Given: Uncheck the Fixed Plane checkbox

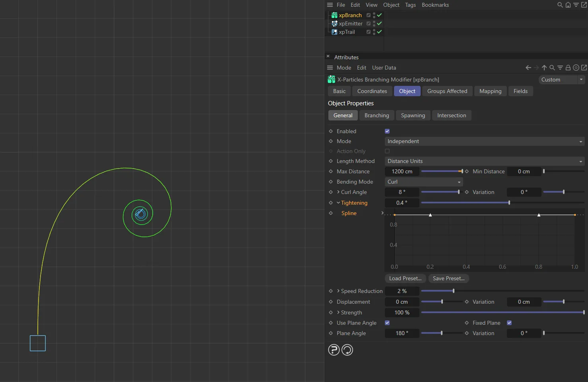Looking at the screenshot, I should (509, 323).
